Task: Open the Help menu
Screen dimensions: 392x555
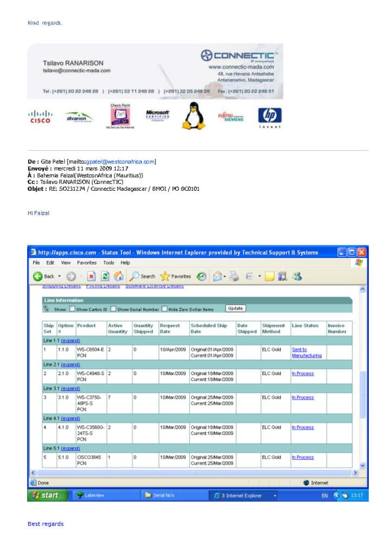Action: (x=125, y=263)
